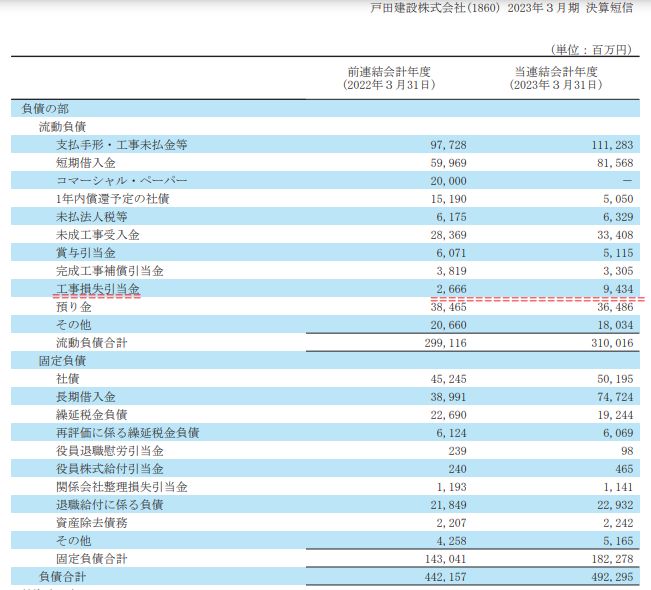The image size is (651, 590).
Task: Select the 完成工事補償引当金 row label
Action: click(110, 271)
